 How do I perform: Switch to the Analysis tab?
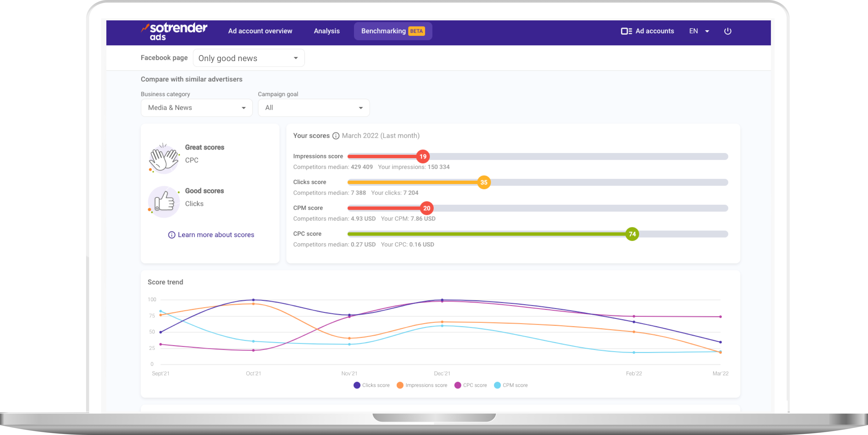327,31
